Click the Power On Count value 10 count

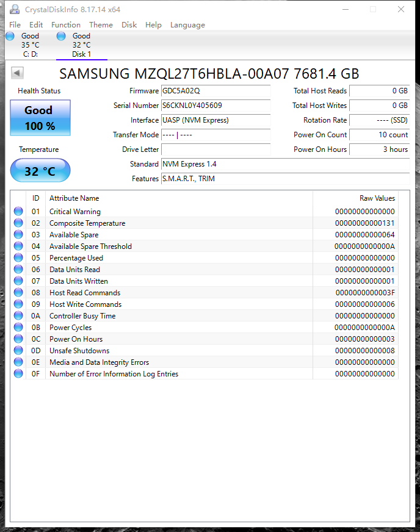[x=379, y=135]
